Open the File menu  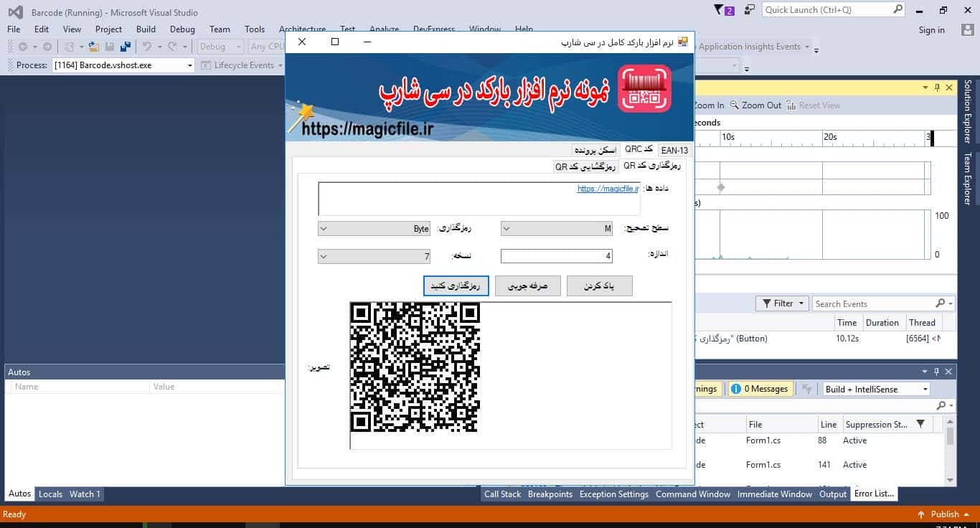click(14, 29)
